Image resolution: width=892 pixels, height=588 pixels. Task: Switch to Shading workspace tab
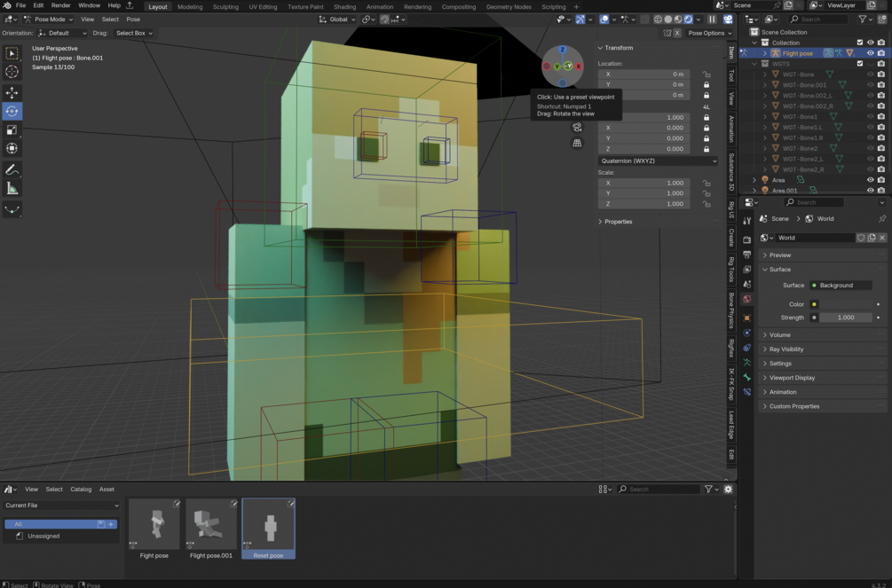point(344,7)
